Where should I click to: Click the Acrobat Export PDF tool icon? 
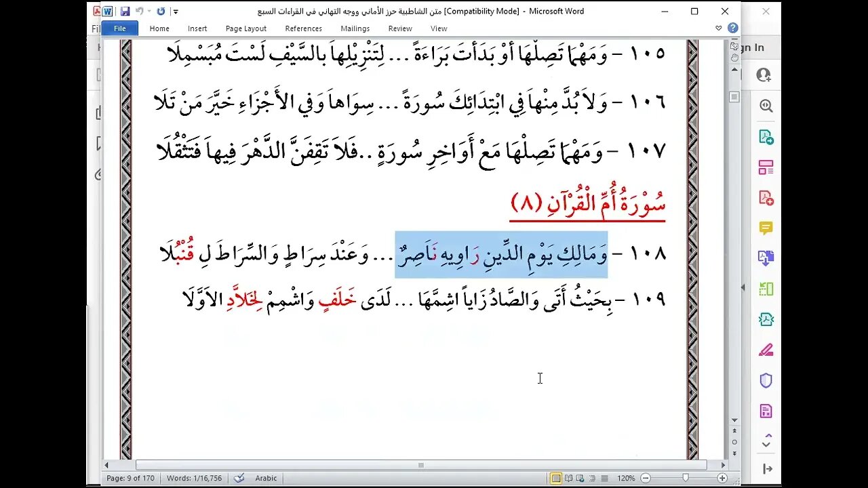point(766,137)
